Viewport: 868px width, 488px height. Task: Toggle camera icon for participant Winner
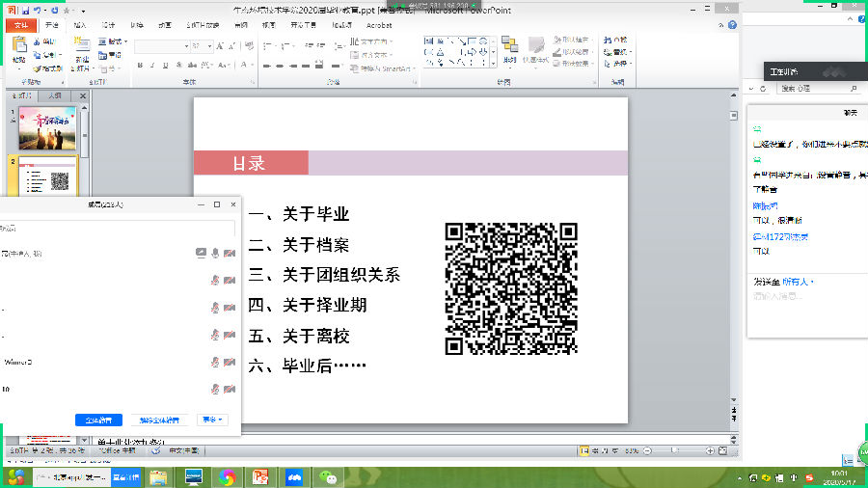pyautogui.click(x=231, y=362)
